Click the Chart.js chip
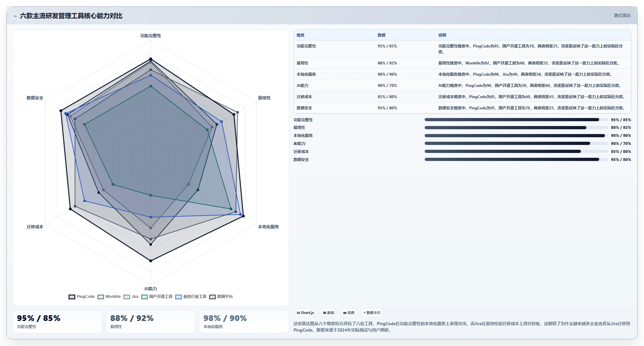644x346 pixels. pos(305,313)
